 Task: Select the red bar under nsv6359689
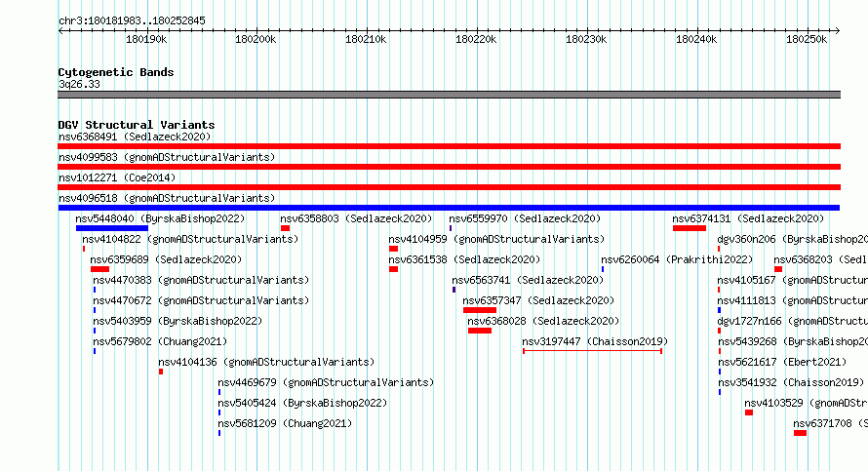point(99,269)
